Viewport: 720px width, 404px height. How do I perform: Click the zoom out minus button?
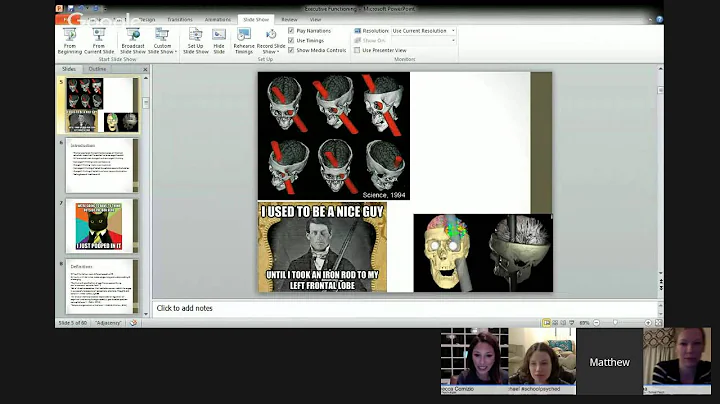click(596, 323)
